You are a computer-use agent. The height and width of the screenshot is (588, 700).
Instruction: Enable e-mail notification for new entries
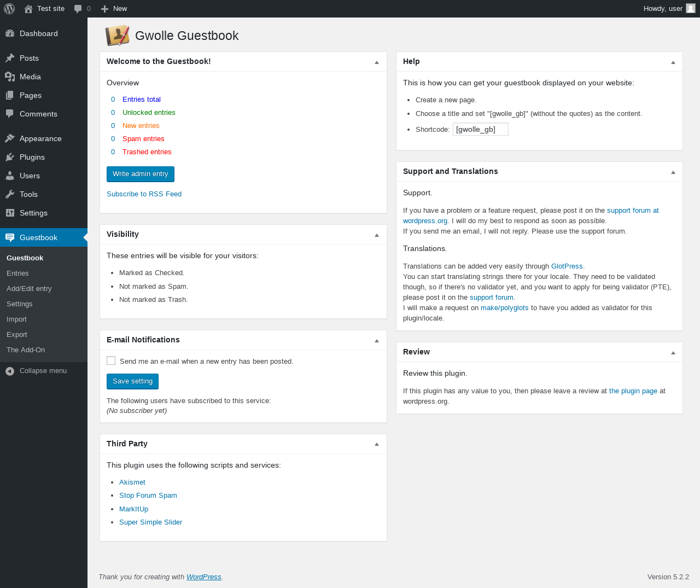(x=111, y=360)
